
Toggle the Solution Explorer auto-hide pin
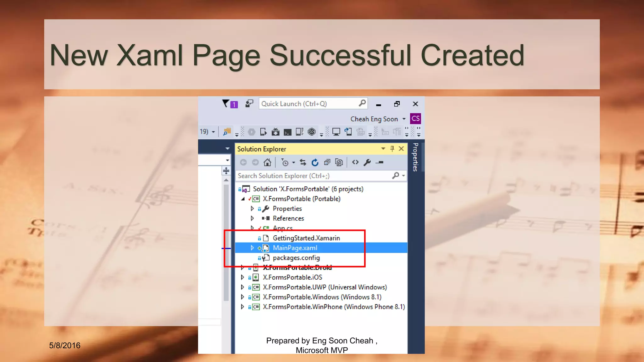pos(392,149)
